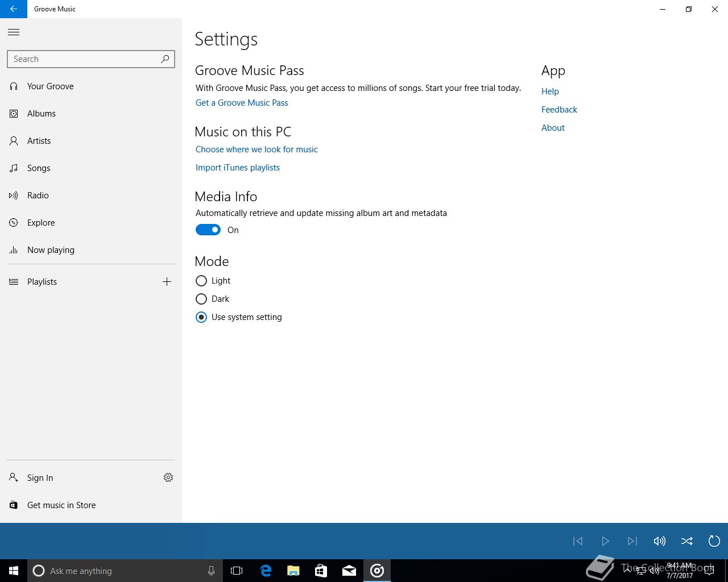This screenshot has height=582, width=728.
Task: Open the Windows Start menu
Action: coord(14,571)
